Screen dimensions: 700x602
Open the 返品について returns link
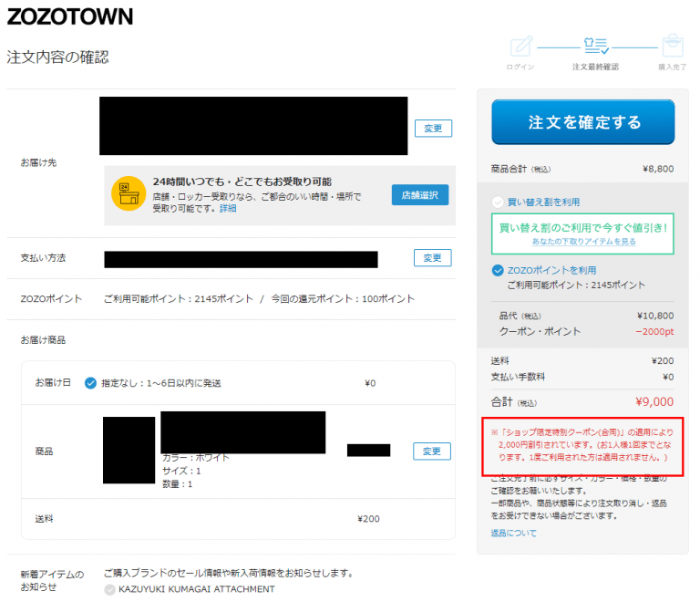pyautogui.click(x=514, y=533)
